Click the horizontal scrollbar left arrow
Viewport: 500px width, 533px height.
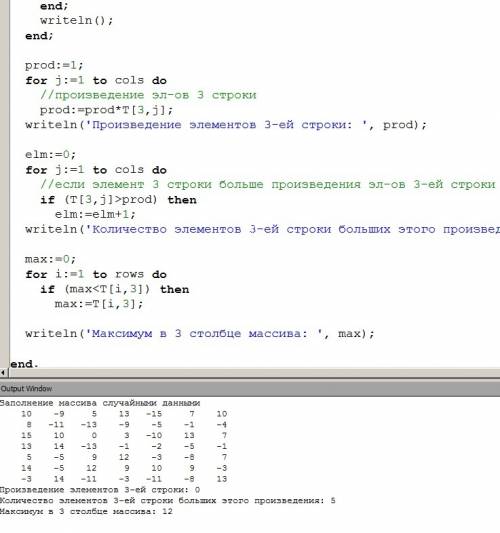(x=3, y=373)
